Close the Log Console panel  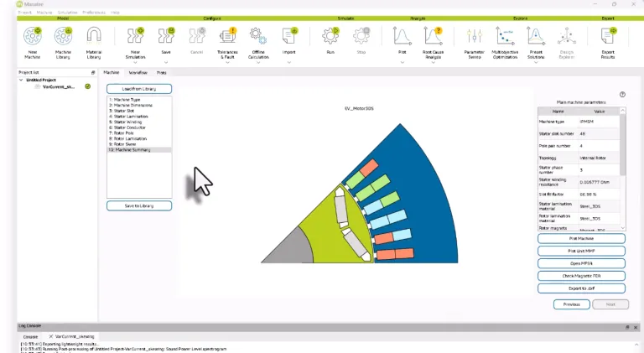point(636,327)
